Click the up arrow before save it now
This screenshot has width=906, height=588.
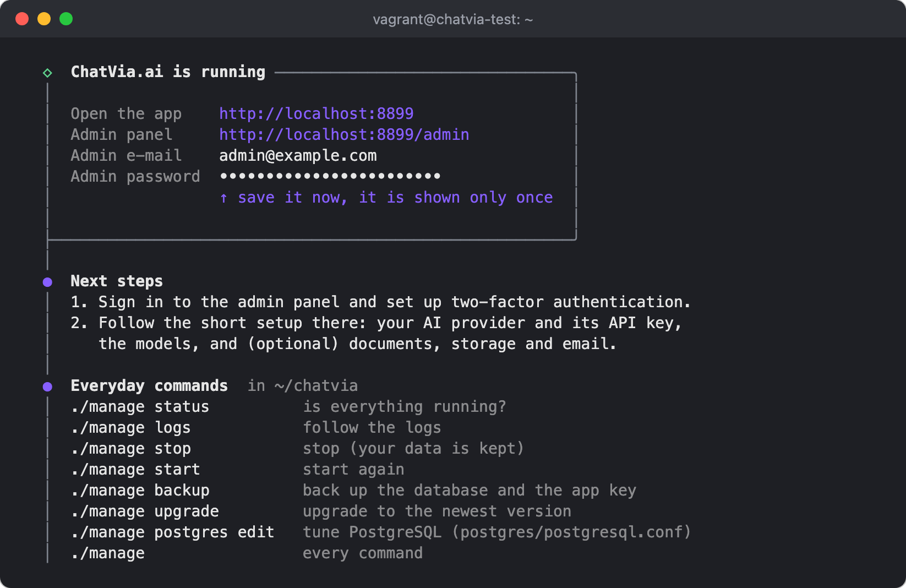coord(224,198)
